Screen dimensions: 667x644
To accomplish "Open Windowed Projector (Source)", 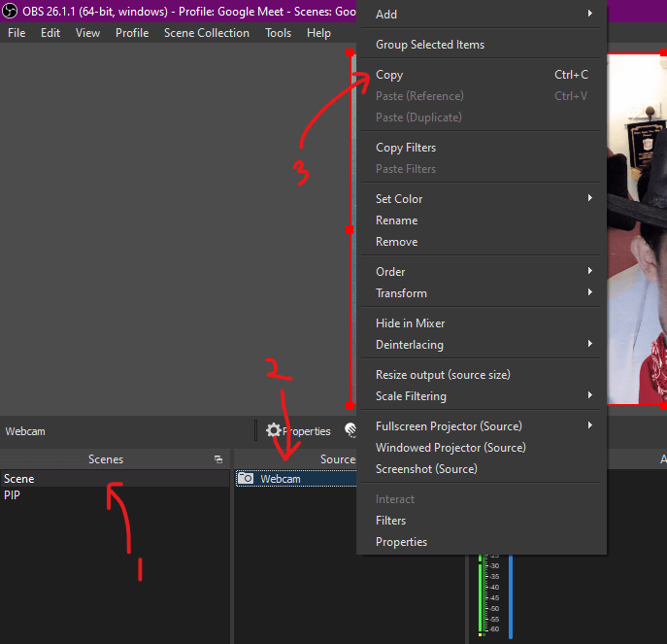I will point(482,448).
